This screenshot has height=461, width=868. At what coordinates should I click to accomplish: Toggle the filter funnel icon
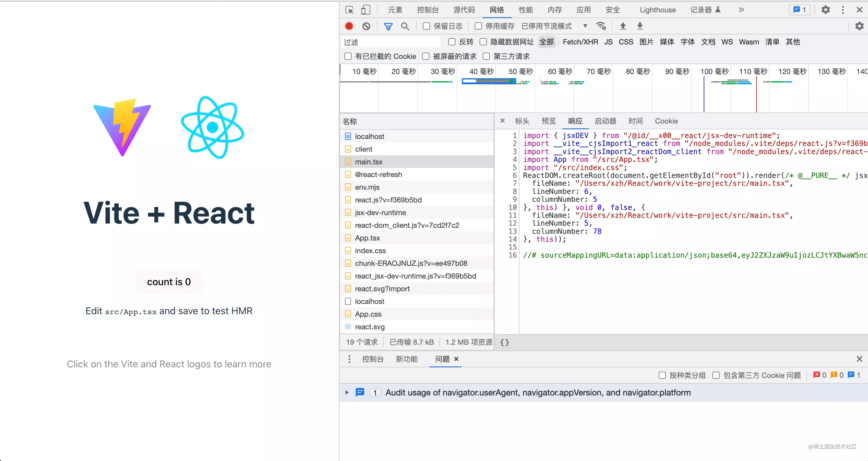coord(388,26)
